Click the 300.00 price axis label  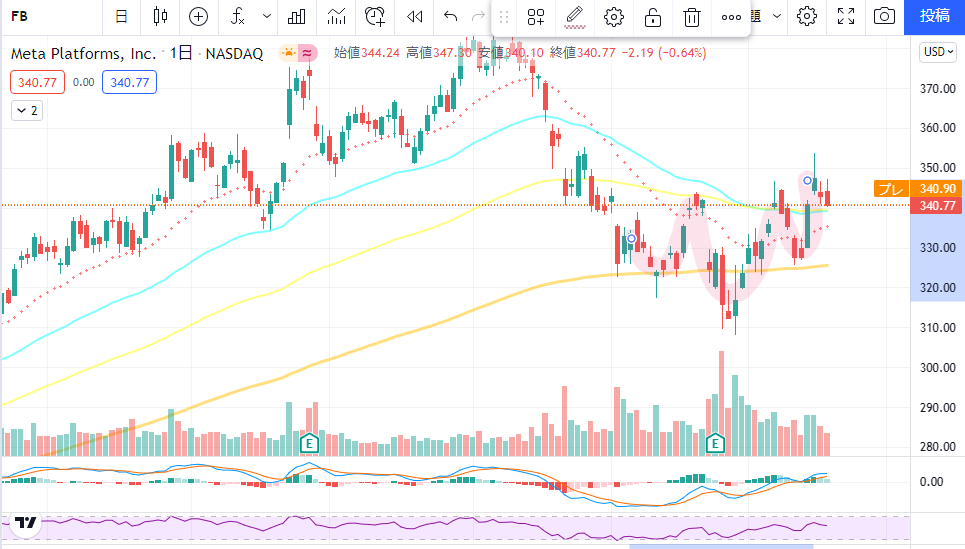click(x=938, y=367)
